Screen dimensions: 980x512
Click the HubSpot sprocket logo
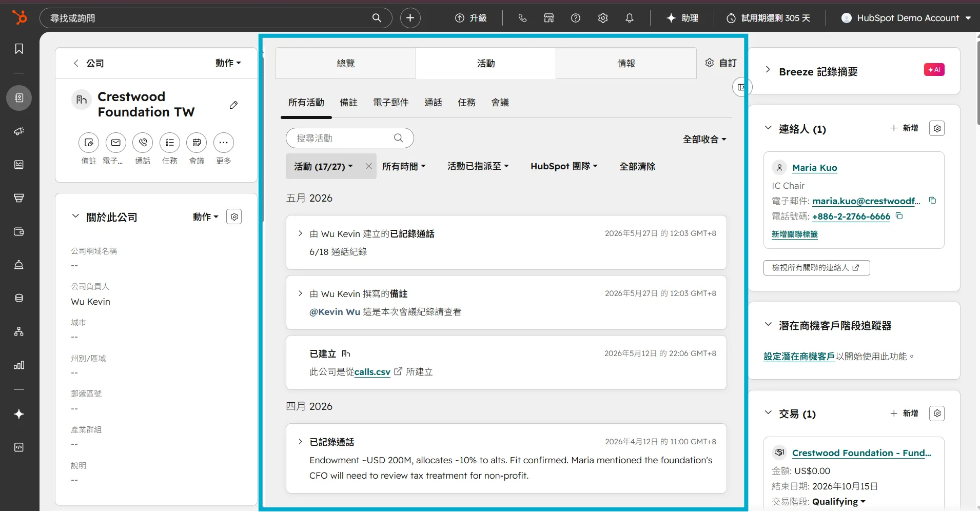pos(19,17)
